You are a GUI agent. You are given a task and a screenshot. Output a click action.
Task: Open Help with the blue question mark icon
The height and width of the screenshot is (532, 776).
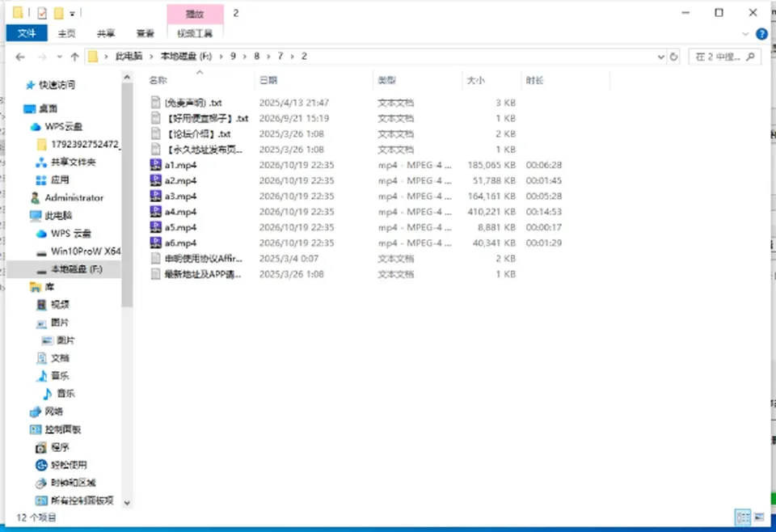[761, 34]
